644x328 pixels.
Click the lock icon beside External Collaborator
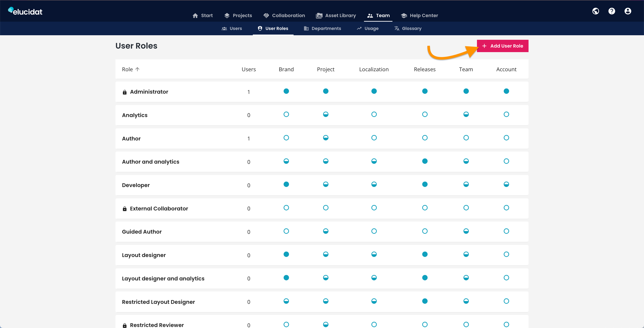pyautogui.click(x=125, y=209)
